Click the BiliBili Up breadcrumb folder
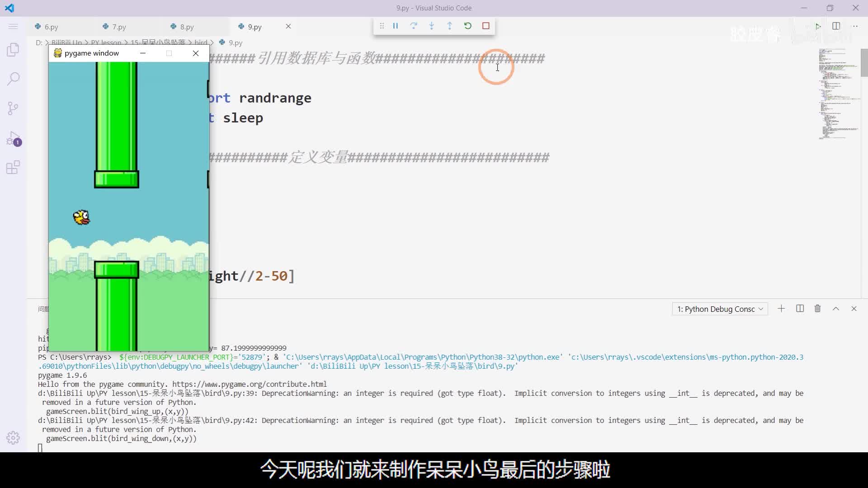The image size is (868, 488). pyautogui.click(x=66, y=42)
